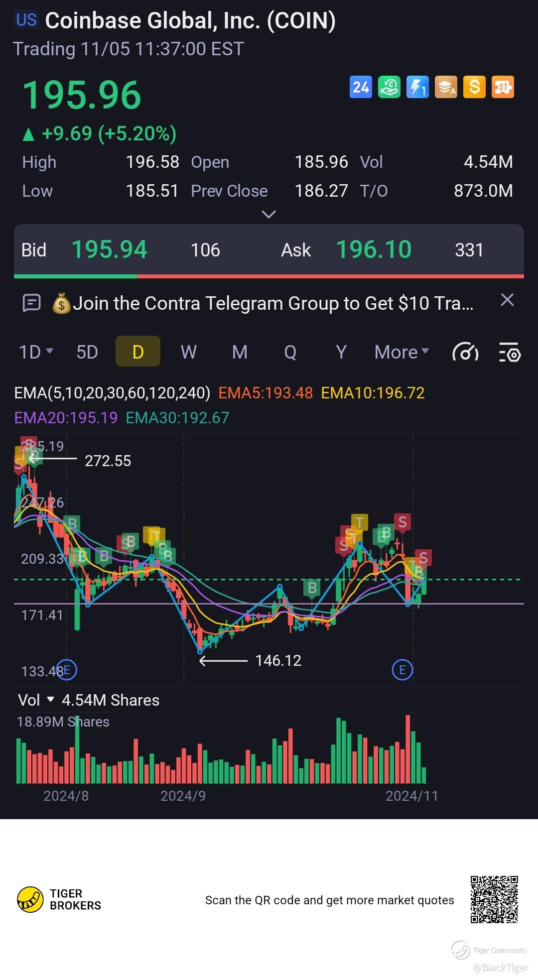Screen dimensions: 538x980
Task: Tap the Coinbase Global, Inc. (COIN) title
Action: click(190, 21)
